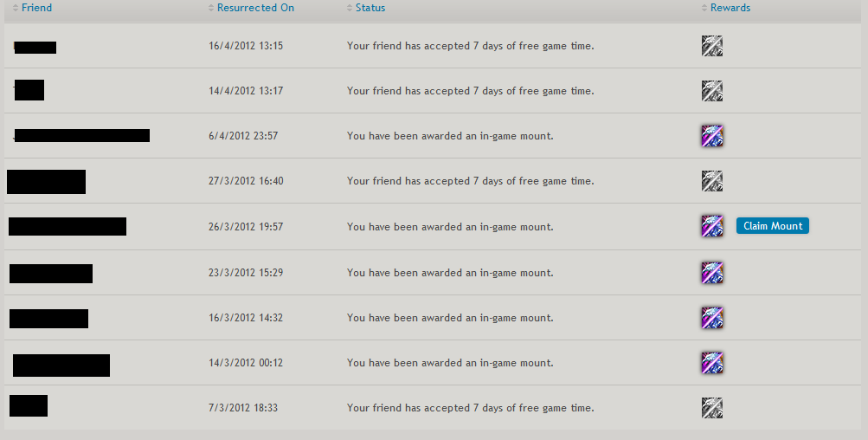Click sort arrows next to Friend header

(16, 8)
